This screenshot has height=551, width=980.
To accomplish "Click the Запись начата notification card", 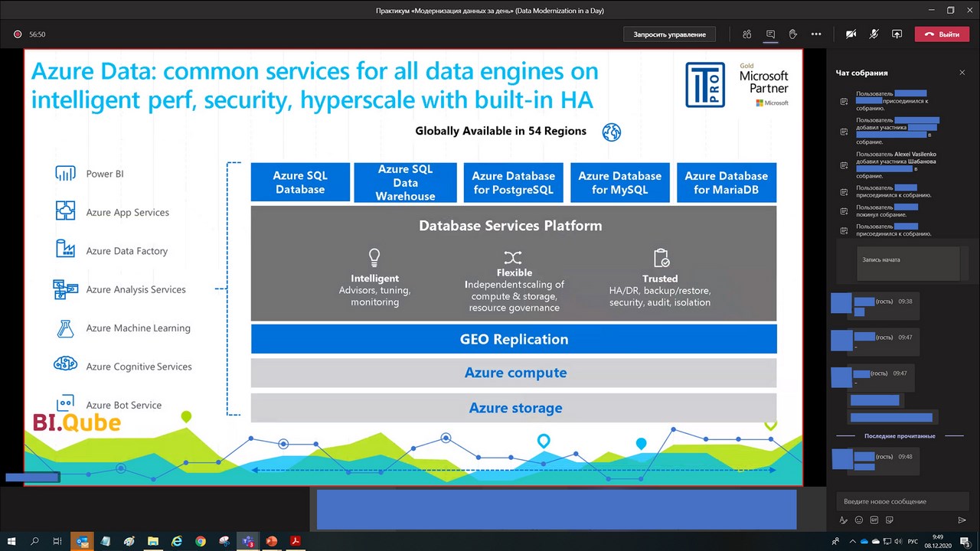I will tap(907, 263).
